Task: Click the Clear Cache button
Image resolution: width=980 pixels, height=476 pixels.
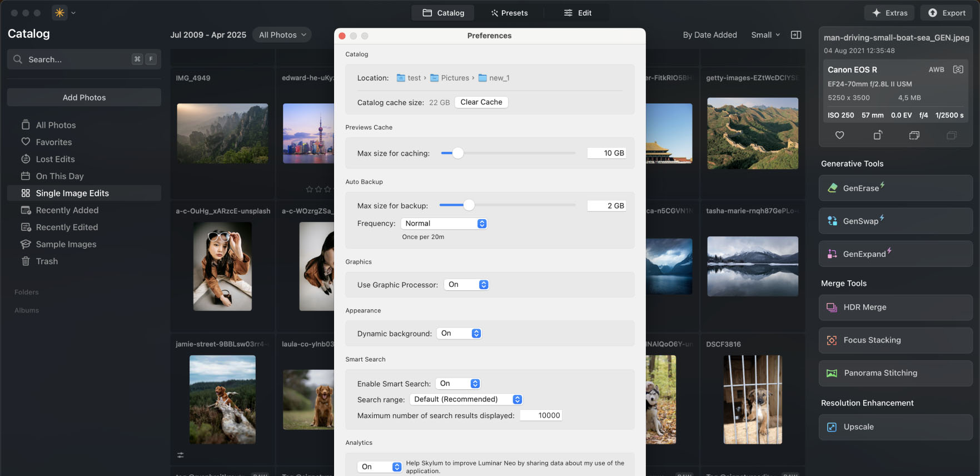Action: [x=481, y=102]
